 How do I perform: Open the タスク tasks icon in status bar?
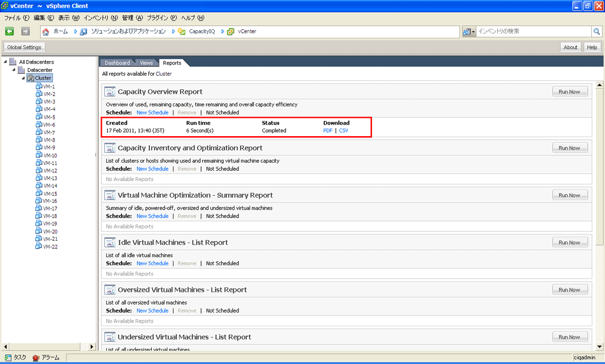coord(8,357)
